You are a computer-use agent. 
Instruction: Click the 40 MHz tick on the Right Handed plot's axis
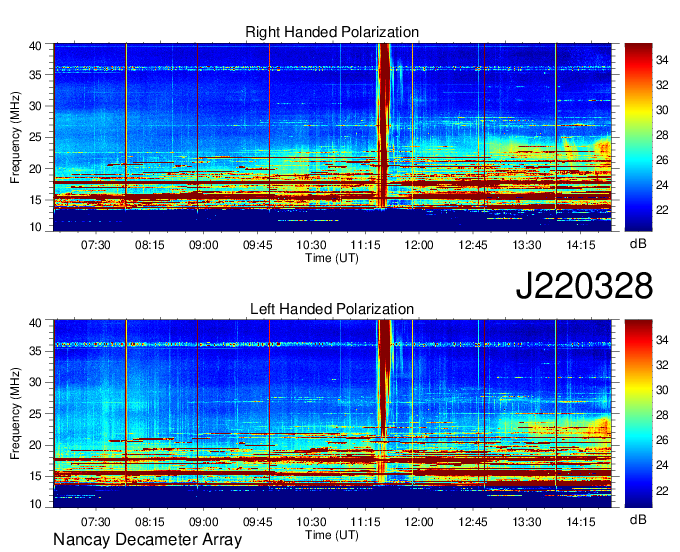tap(35, 46)
